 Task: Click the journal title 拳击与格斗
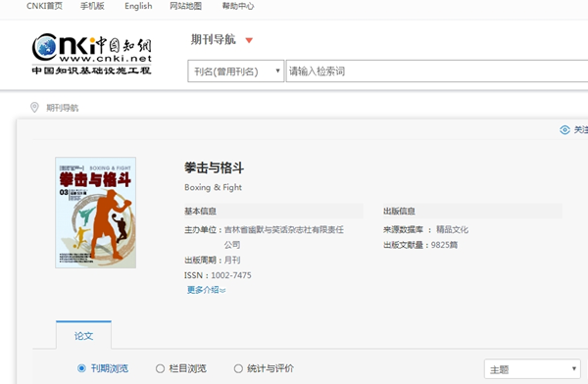click(214, 168)
